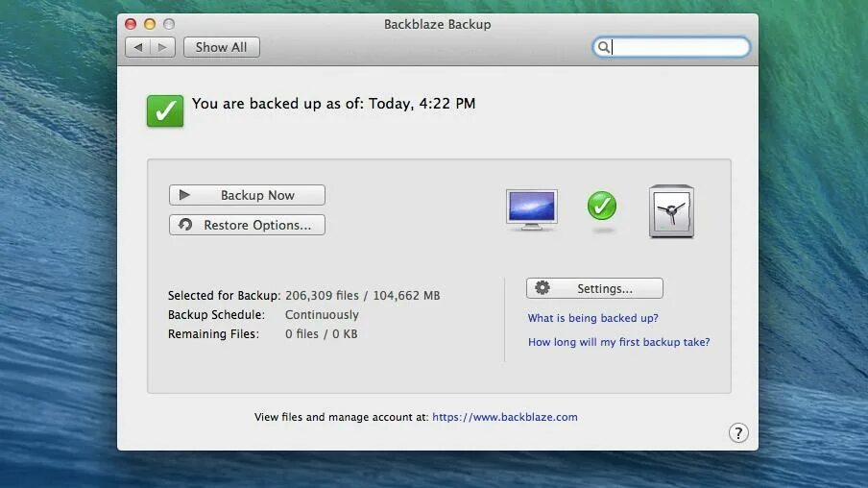Open the 'What is being backed up?' link

[592, 318]
